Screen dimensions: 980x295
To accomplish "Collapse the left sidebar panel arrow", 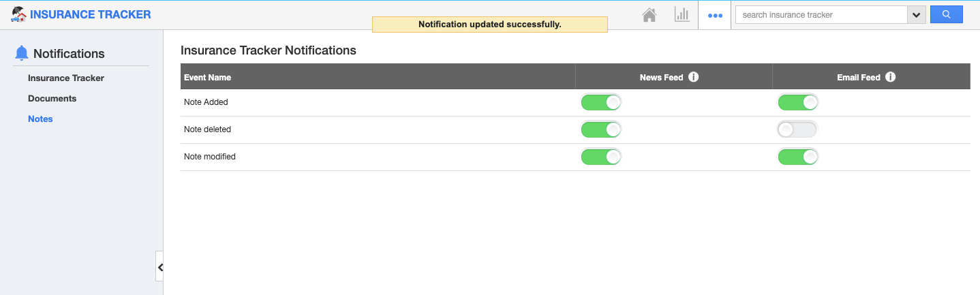I will click(159, 267).
